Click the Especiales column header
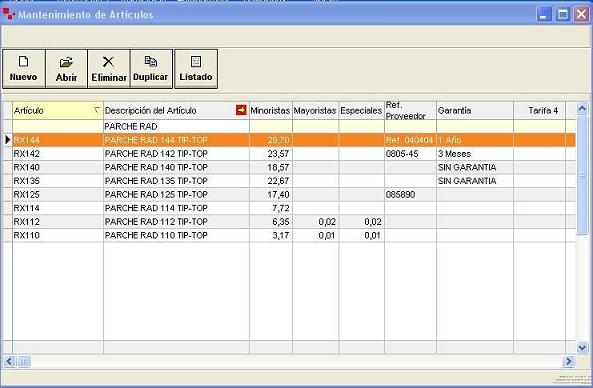The height and width of the screenshot is (388, 593). pos(361,110)
